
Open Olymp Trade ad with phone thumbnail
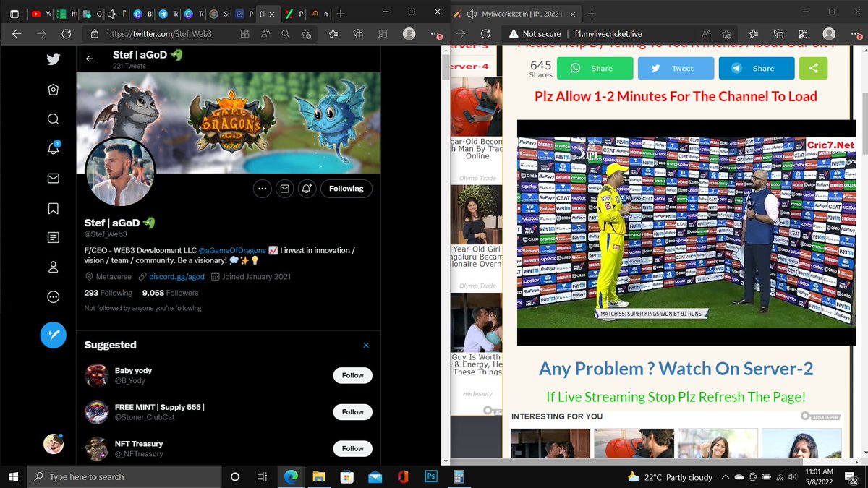[477, 108]
